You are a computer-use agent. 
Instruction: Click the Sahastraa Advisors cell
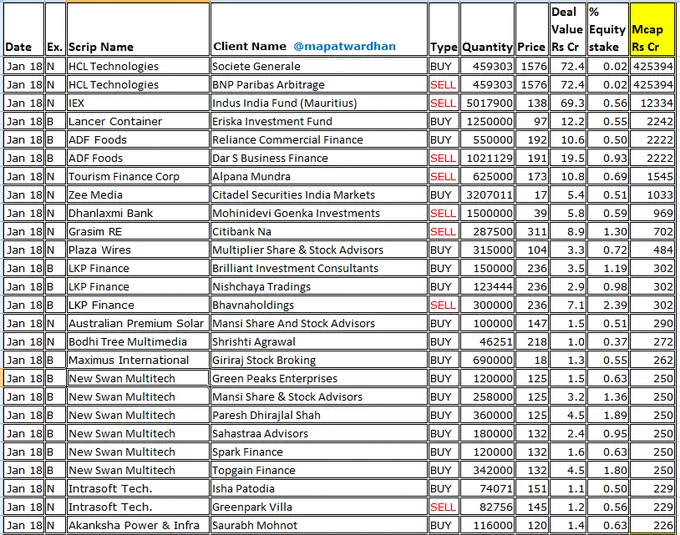pos(319,434)
